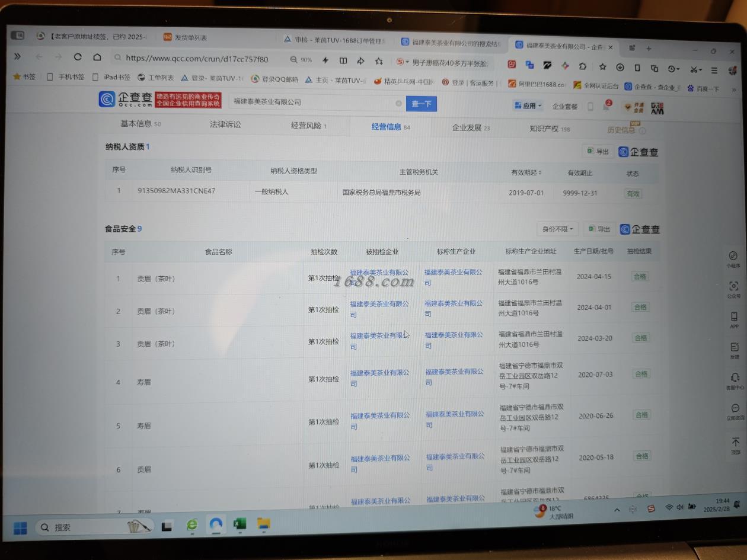
Task: Switch to the 经营风险 tab
Action: tap(308, 126)
